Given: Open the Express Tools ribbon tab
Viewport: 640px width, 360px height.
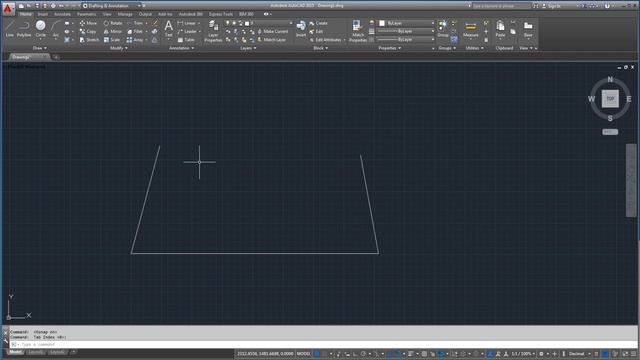Looking at the screenshot, I should 220,14.
